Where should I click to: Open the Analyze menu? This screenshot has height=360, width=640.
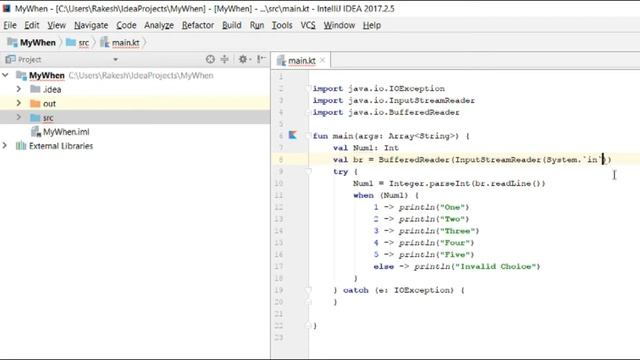159,25
